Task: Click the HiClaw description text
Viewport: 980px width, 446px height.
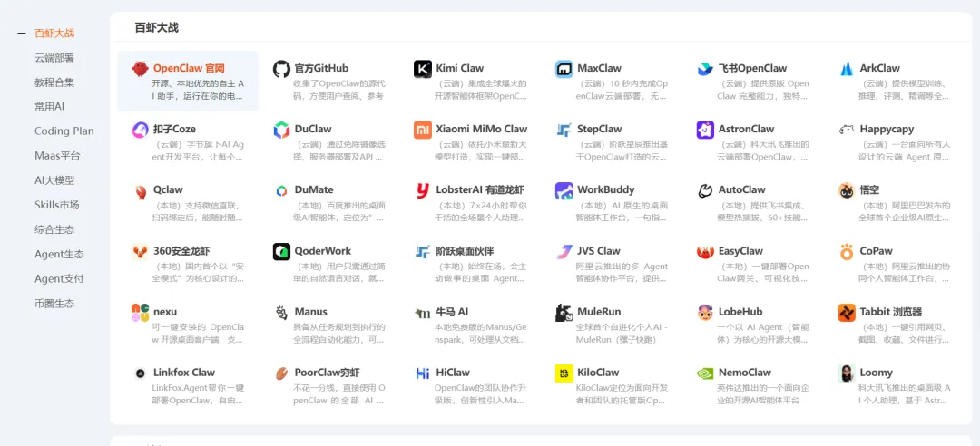Action: (x=481, y=394)
